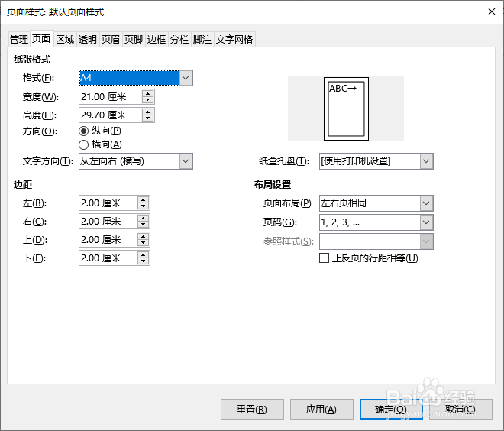Screen dimensions: 504x431
Task: Click the 应用 apply button
Action: pos(321,409)
